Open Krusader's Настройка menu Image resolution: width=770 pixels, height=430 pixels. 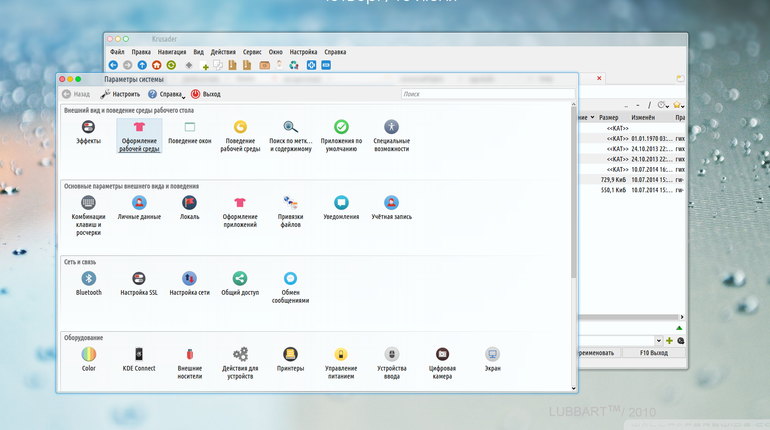303,52
